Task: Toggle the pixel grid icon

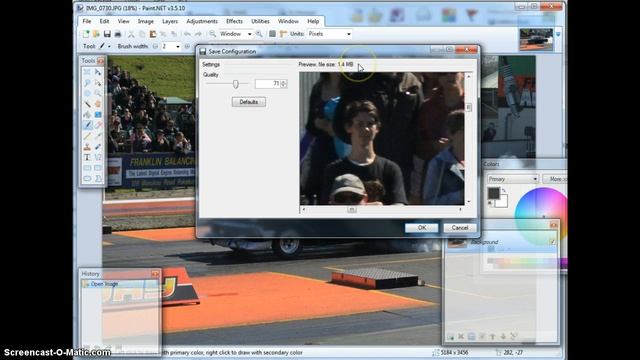Action: [272, 34]
